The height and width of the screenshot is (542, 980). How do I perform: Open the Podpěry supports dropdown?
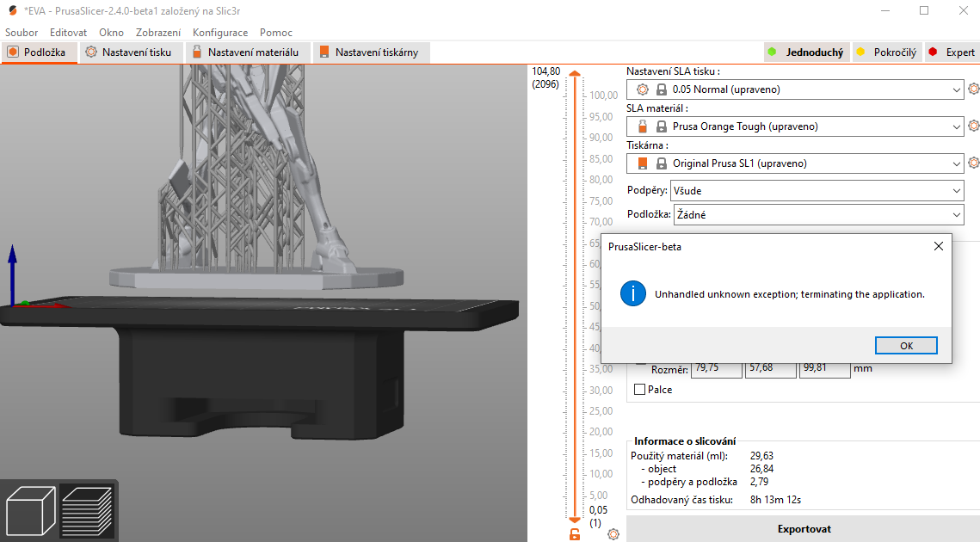[817, 191]
